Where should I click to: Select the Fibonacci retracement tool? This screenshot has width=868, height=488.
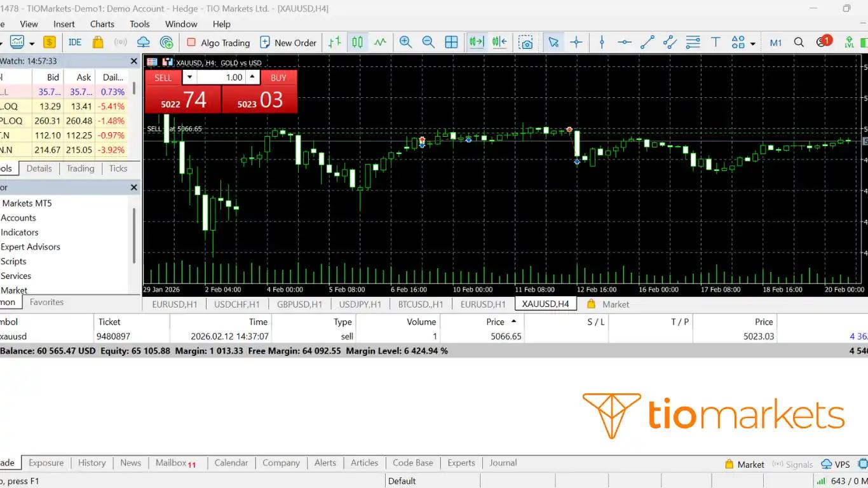[693, 43]
